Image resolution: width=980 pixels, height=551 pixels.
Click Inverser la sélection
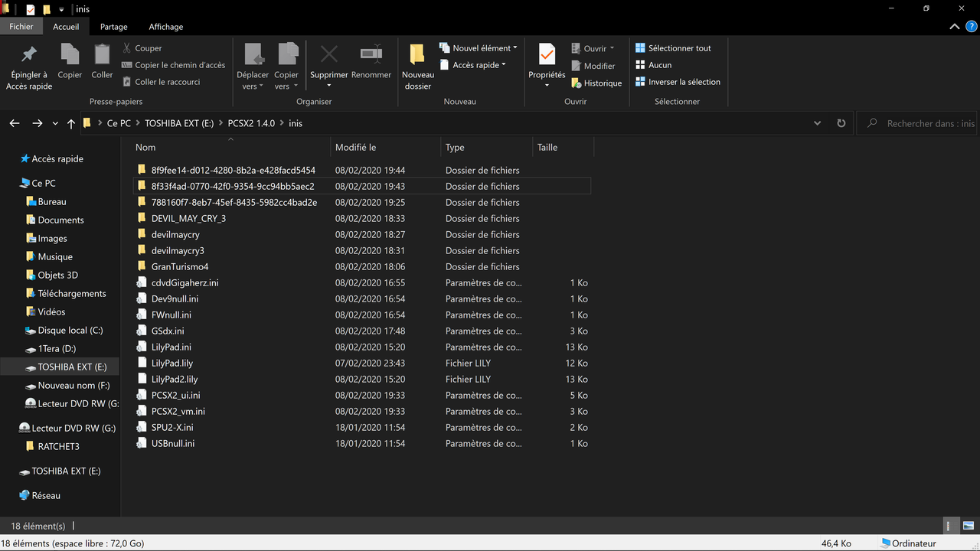[x=678, y=82]
